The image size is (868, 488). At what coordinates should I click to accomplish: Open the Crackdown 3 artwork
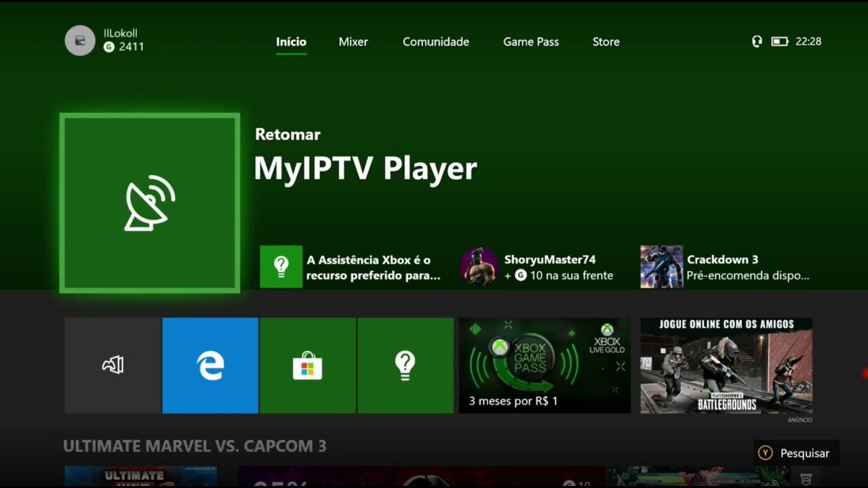662,267
